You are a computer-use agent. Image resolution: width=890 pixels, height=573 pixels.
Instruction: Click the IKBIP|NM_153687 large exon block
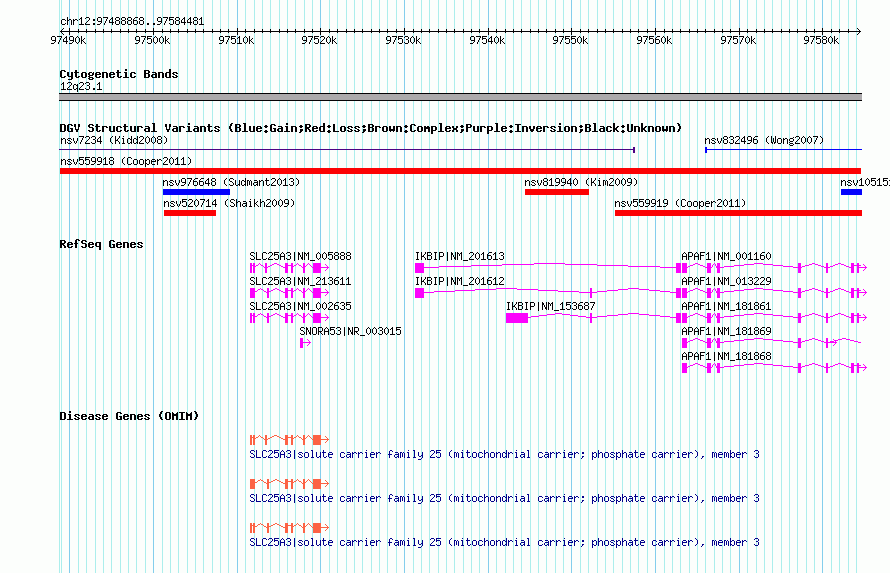[517, 318]
